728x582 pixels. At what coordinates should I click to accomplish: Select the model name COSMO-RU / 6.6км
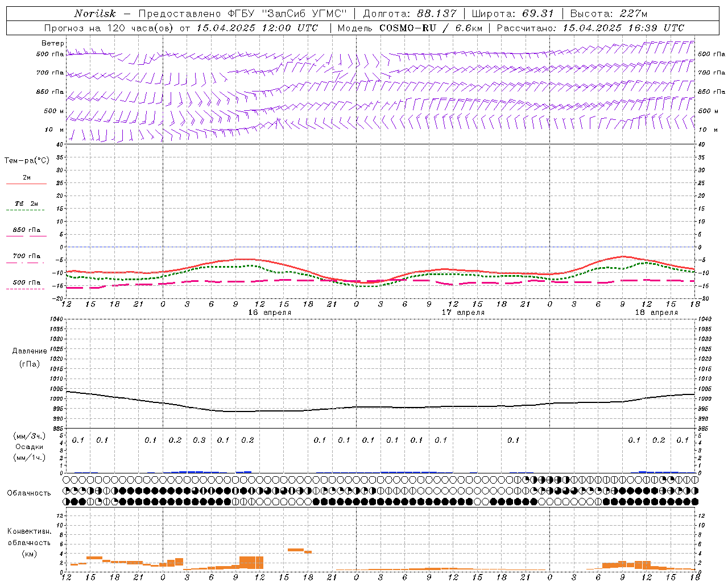click(x=431, y=28)
